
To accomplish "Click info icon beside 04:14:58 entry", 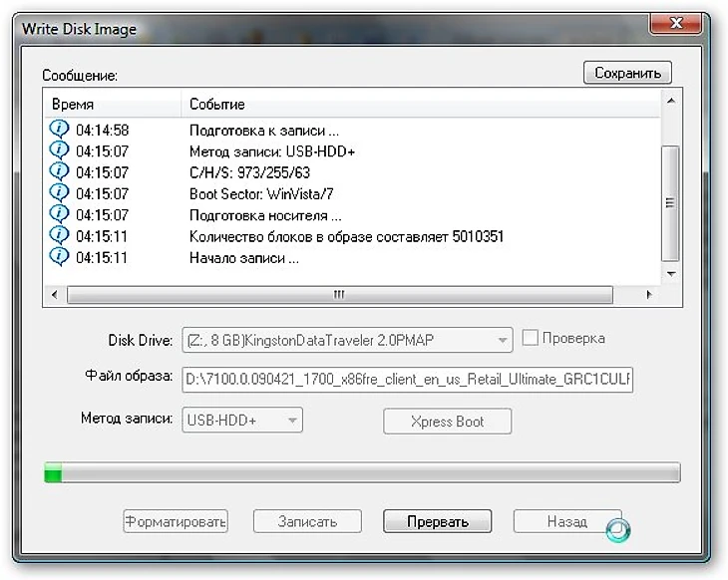I will click(59, 130).
